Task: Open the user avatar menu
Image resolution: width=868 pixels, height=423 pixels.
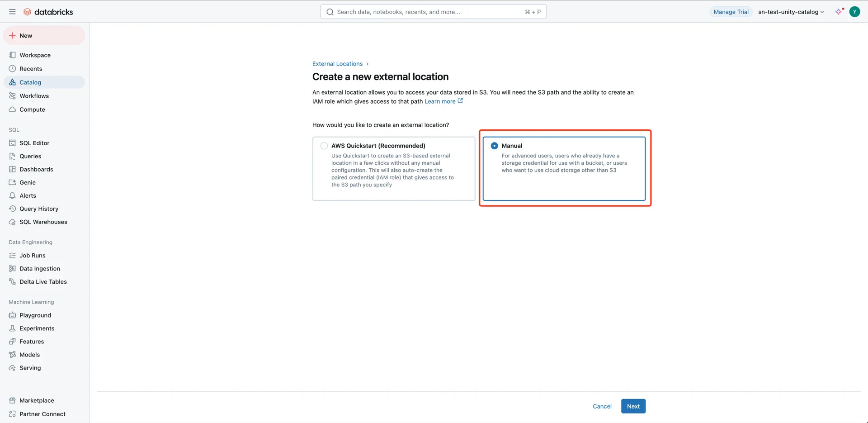Action: (x=854, y=12)
